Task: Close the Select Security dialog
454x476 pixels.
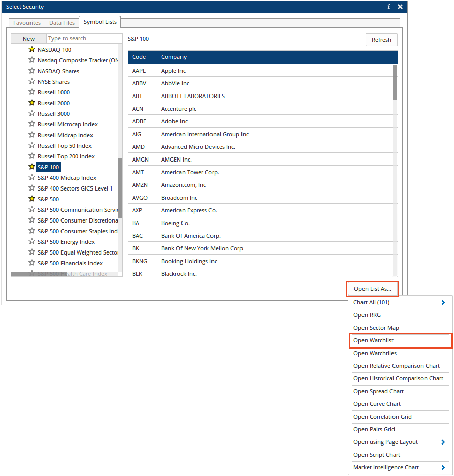Action: (400, 7)
